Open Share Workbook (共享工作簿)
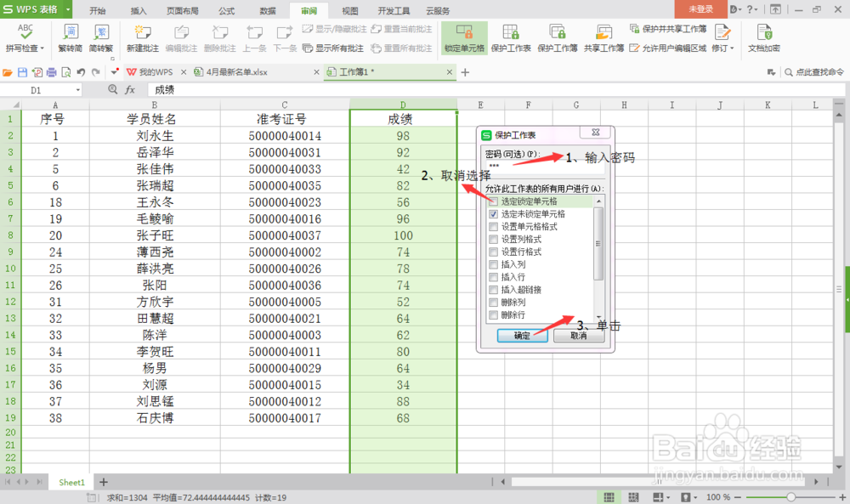Image resolution: width=850 pixels, height=504 pixels. point(603,37)
